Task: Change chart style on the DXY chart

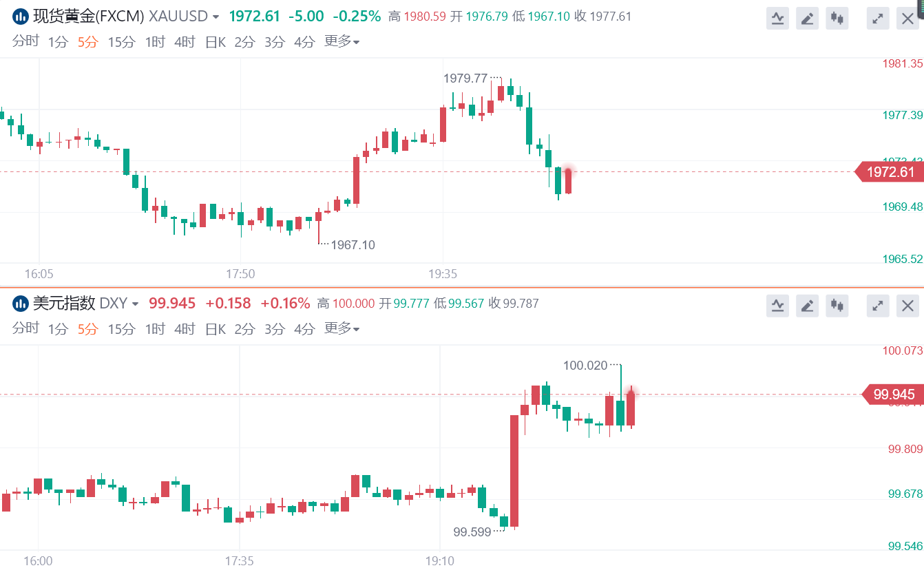Action: (837, 306)
